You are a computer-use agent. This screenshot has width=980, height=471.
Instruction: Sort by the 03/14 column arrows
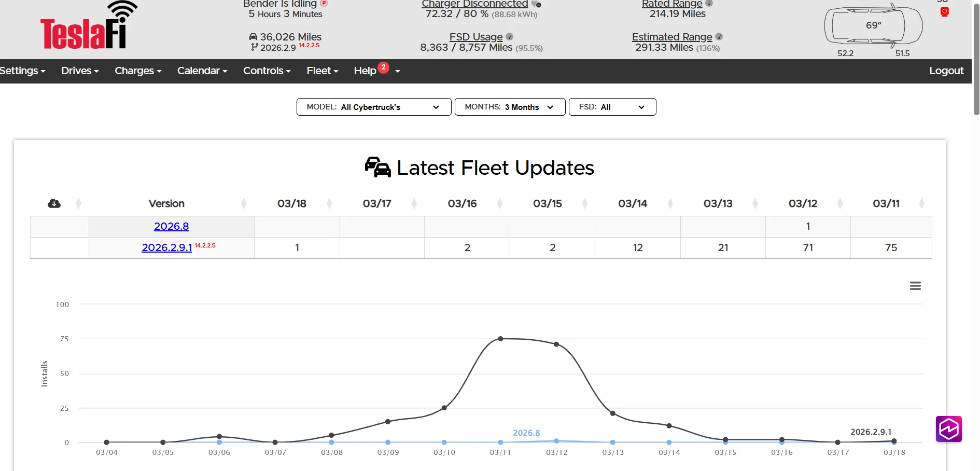[x=670, y=203]
